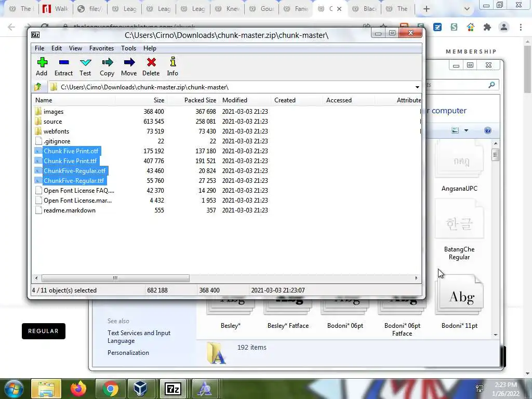Select the BatangChe Regular font
532x399 pixels.
coord(459,231)
